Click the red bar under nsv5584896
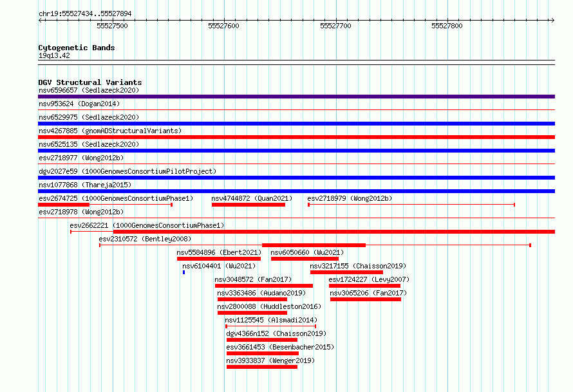 [219, 259]
